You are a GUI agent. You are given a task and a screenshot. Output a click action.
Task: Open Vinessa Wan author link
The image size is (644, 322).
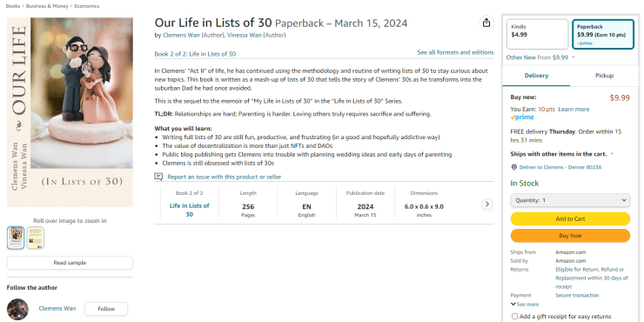click(245, 36)
